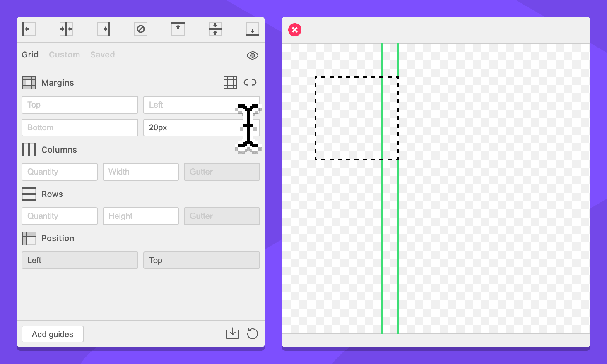Viewport: 607px width, 364px height.
Task: Click the save grid icon beside Add guides
Action: point(233,333)
